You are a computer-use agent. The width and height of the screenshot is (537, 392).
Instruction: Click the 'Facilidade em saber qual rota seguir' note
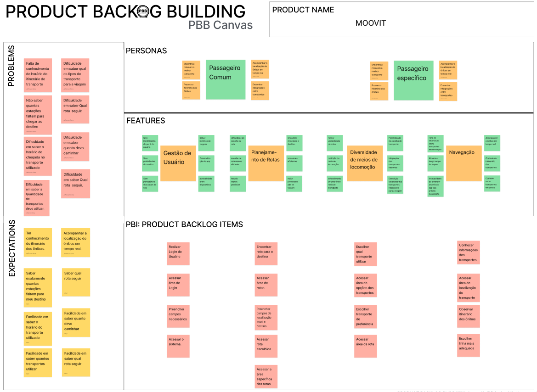click(76, 363)
